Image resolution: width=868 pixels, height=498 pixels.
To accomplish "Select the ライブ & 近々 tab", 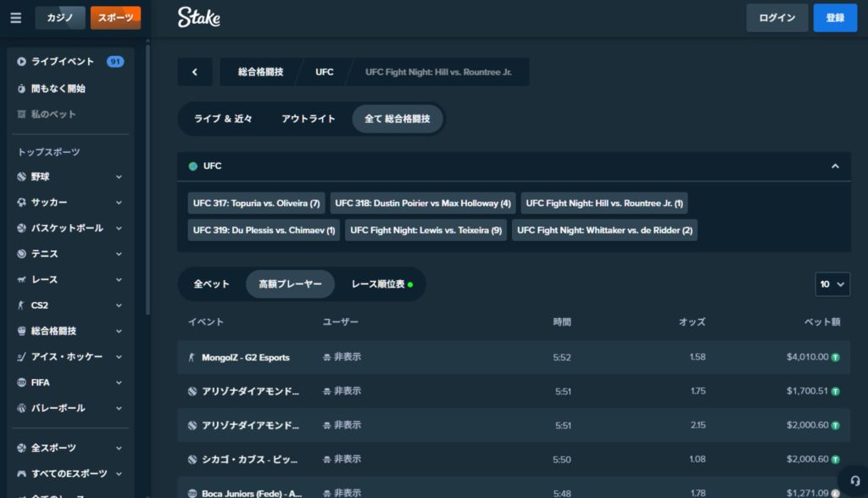I will (x=223, y=119).
